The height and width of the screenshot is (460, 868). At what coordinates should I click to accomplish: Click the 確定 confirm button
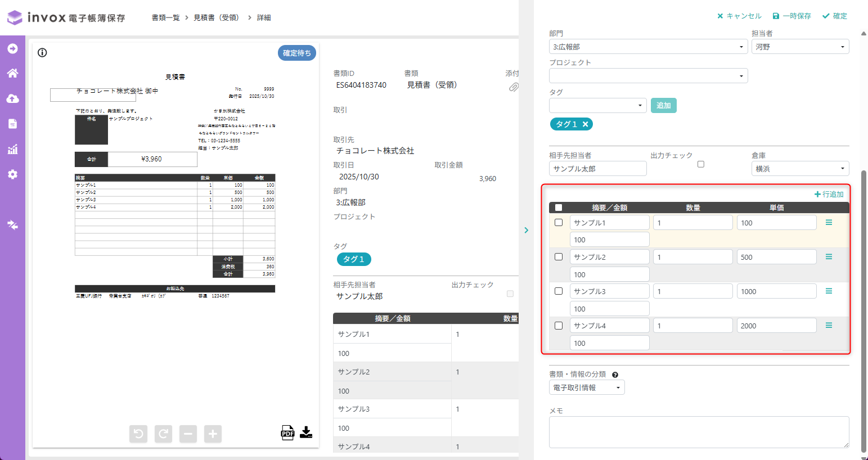835,16
